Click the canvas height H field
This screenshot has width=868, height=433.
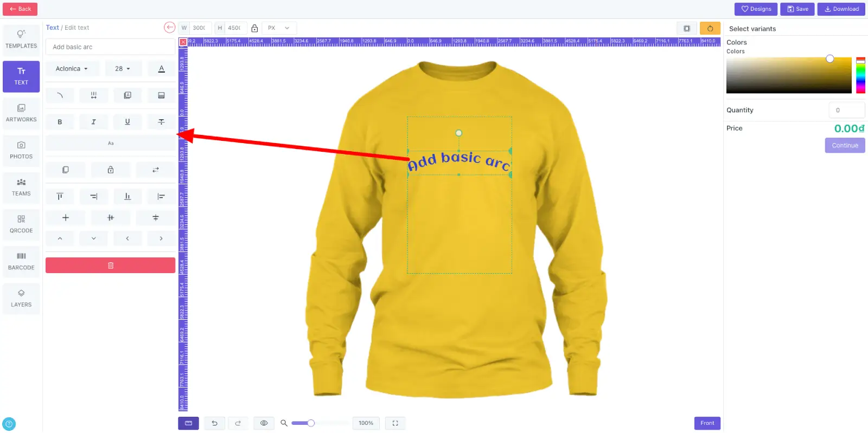pyautogui.click(x=235, y=28)
